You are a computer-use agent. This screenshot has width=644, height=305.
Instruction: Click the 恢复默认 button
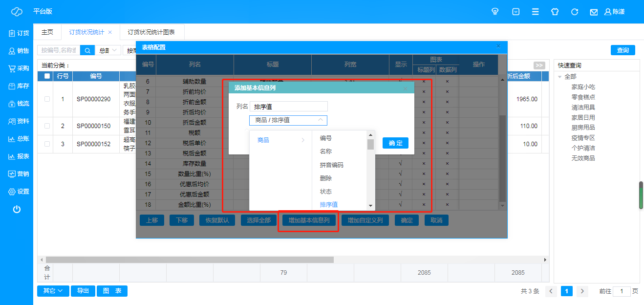coord(217,220)
